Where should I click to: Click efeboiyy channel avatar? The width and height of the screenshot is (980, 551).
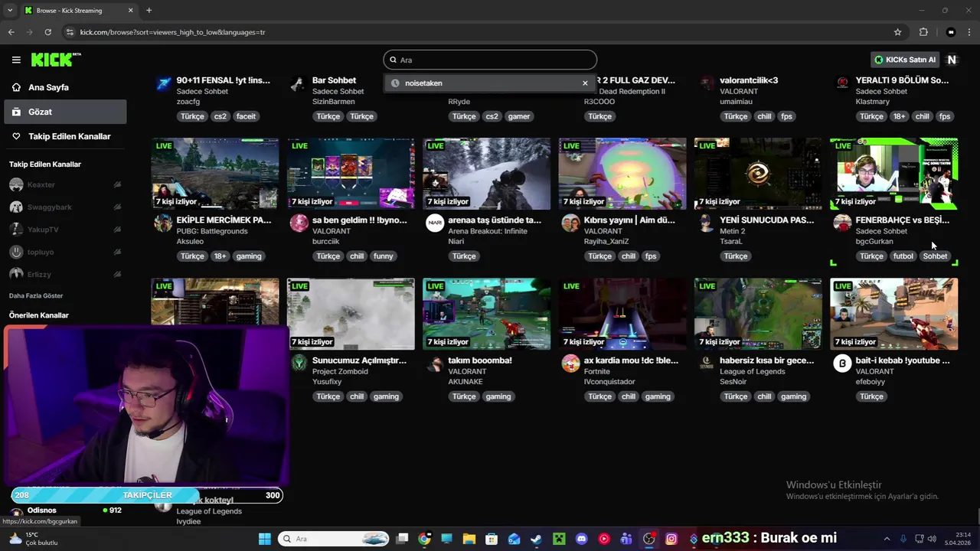click(842, 363)
